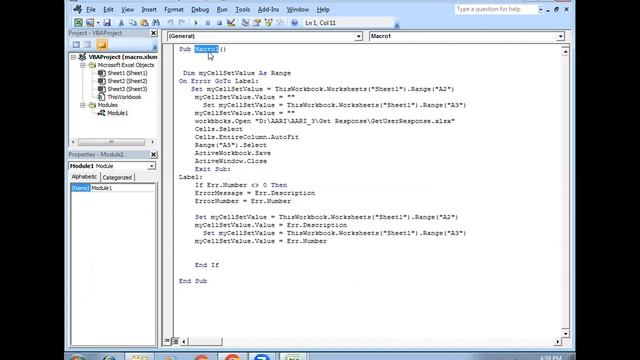This screenshot has width=640, height=360.
Task: Open the File menu
Action: [91, 9]
